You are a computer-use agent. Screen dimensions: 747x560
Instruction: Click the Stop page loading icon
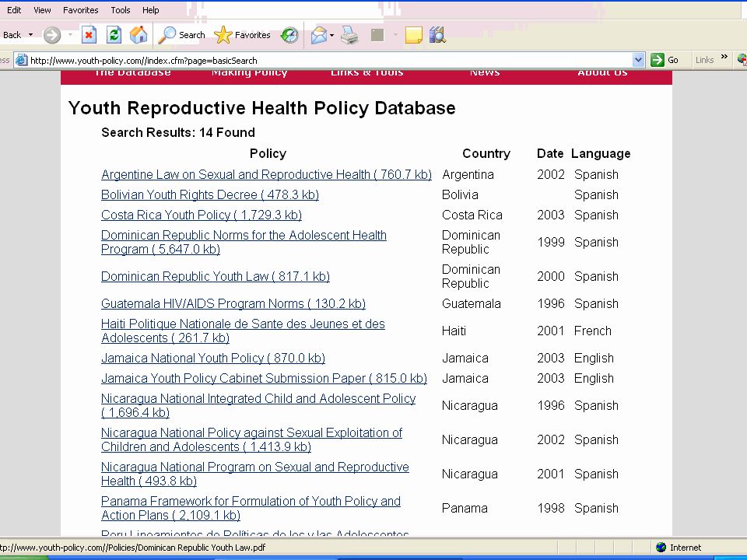89,35
